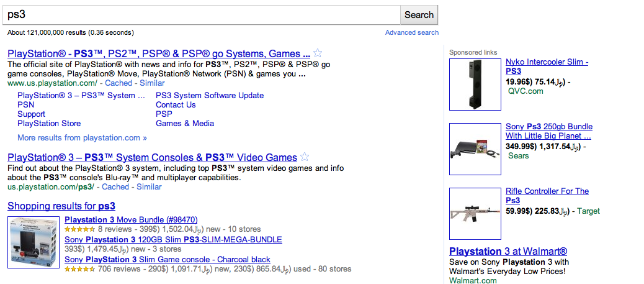The height and width of the screenshot is (284, 644).
Task: Open the Support sitelink
Action: pyautogui.click(x=31, y=114)
